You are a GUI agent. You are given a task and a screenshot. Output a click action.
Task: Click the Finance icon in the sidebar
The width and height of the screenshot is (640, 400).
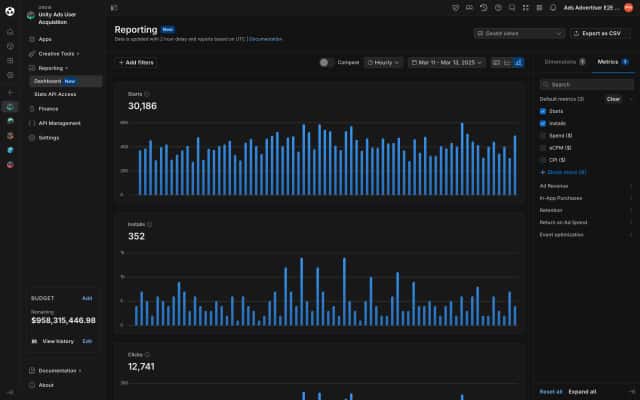pos(32,109)
